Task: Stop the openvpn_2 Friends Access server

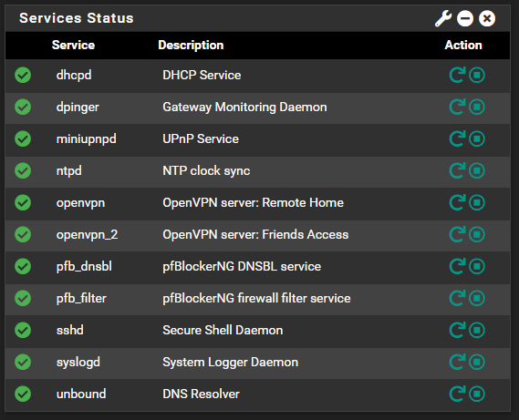Action: (477, 234)
